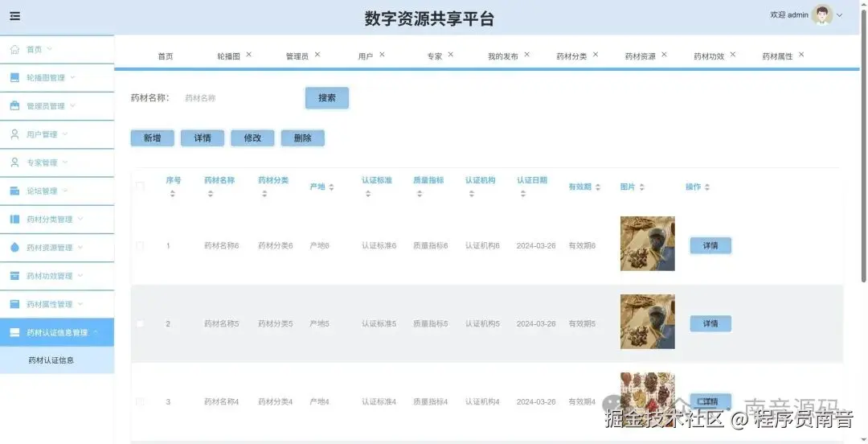Switch to the 药材资源 tab
This screenshot has height=444, width=868.
coord(640,56)
